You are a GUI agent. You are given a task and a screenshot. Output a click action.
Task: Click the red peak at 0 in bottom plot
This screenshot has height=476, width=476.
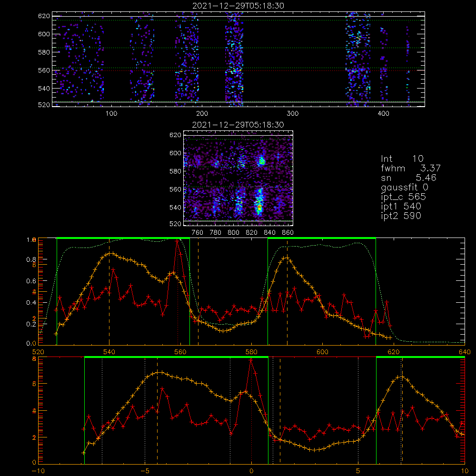point(251,360)
